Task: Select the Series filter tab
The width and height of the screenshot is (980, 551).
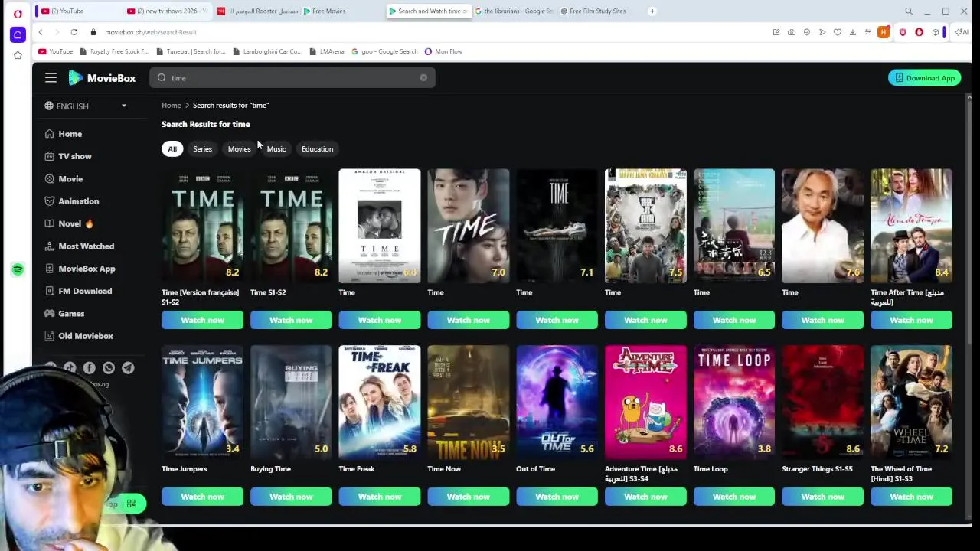Action: point(202,149)
